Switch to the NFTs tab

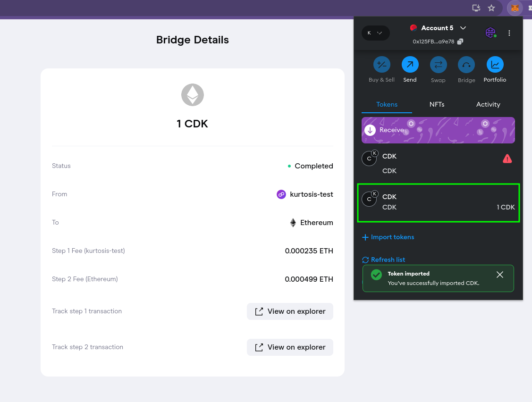point(437,104)
